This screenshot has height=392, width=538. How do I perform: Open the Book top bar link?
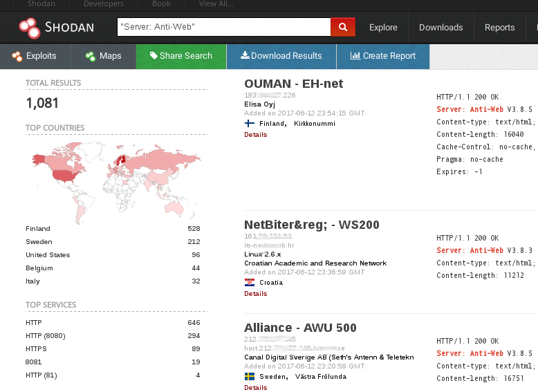pos(161,3)
